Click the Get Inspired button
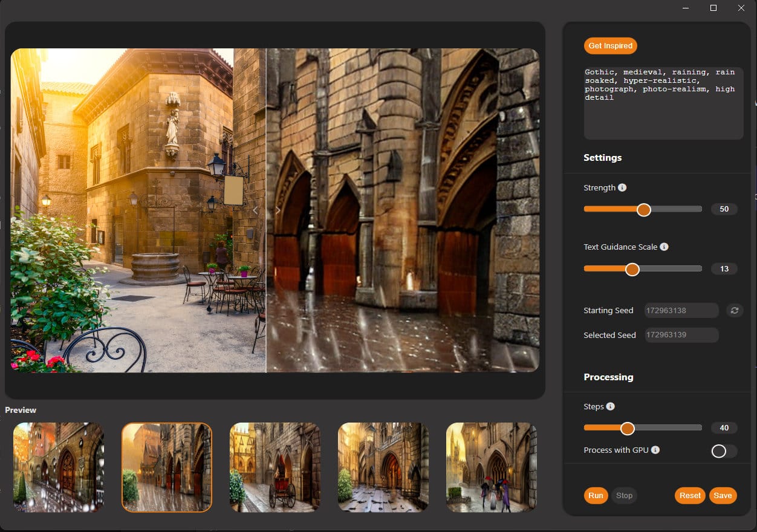This screenshot has width=757, height=532. pyautogui.click(x=610, y=45)
